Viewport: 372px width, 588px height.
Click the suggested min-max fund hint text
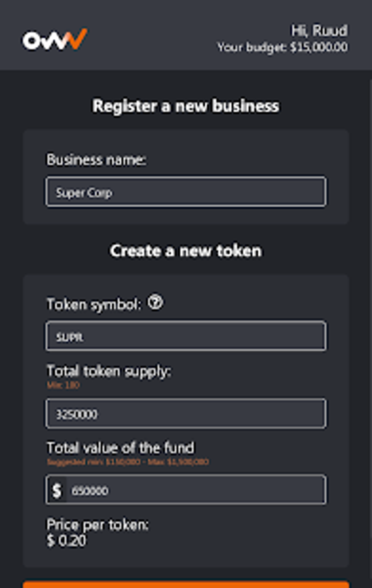(128, 462)
